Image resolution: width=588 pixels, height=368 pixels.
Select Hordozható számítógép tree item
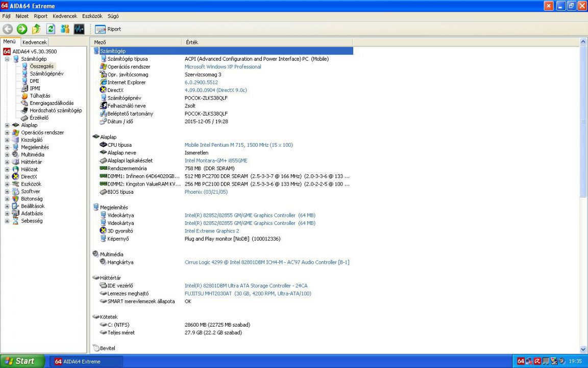click(x=56, y=110)
